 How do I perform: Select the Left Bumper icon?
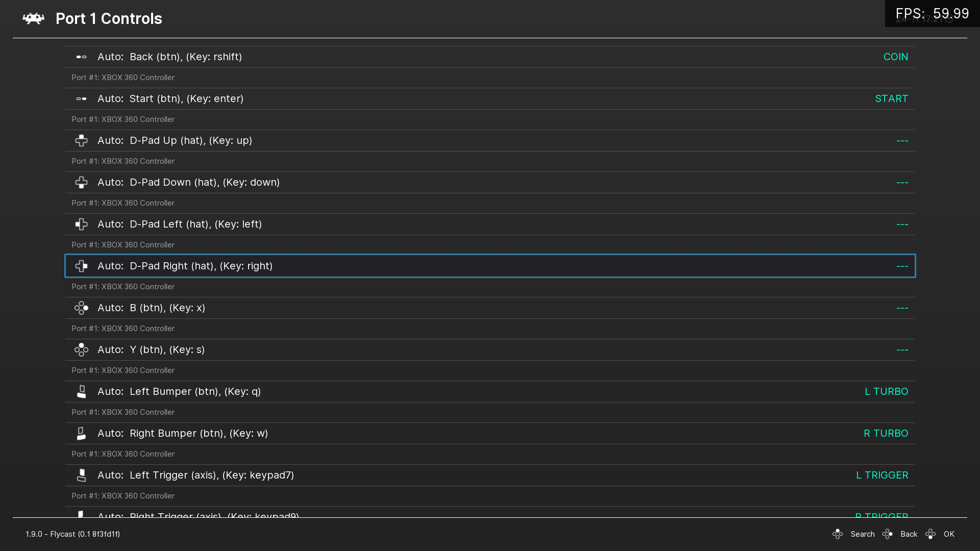coord(82,391)
